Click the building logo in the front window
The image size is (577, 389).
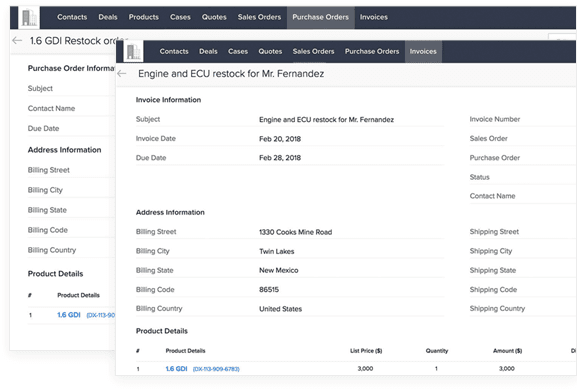tap(133, 51)
